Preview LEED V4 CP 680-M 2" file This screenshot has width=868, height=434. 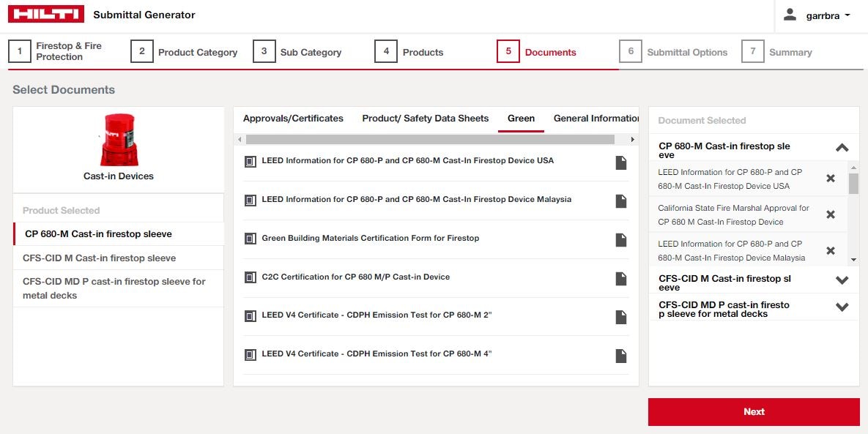coord(621,317)
